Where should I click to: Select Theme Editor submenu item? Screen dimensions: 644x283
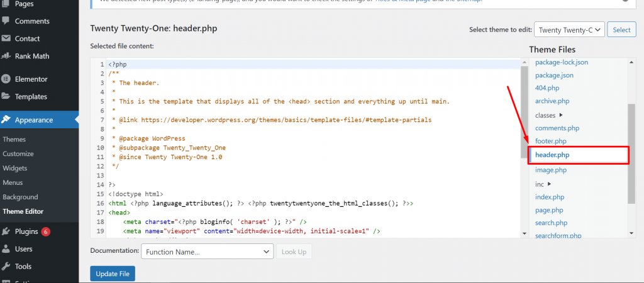[23, 211]
